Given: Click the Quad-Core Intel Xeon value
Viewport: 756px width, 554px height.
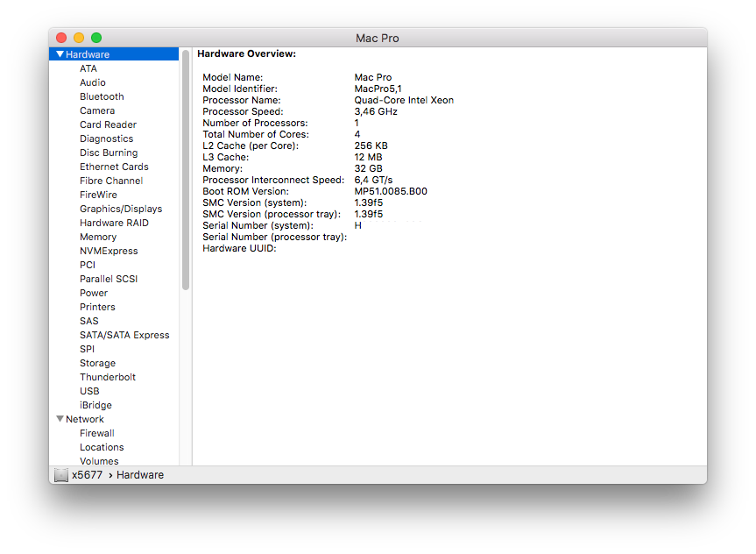Looking at the screenshot, I should [x=404, y=100].
